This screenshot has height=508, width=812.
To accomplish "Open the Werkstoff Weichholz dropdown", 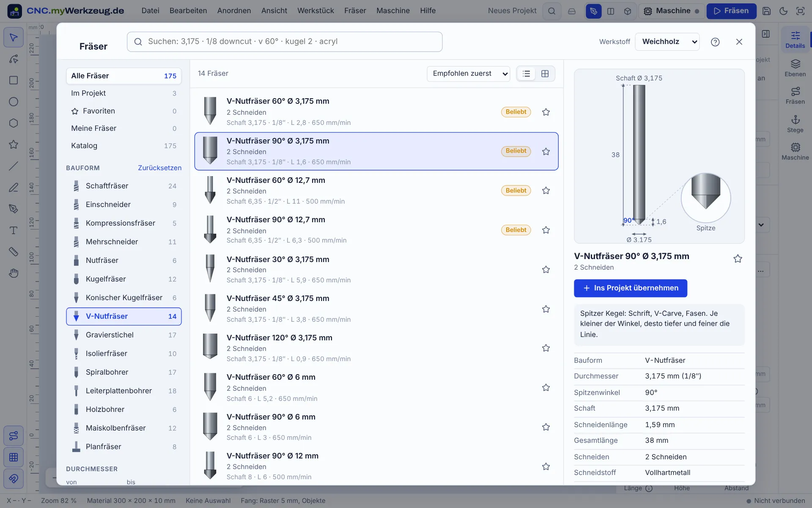I will click(667, 41).
